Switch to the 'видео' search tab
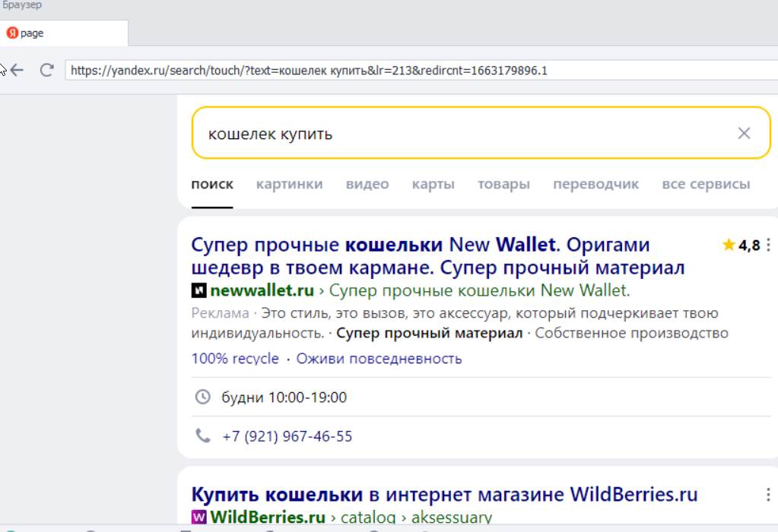Image resolution: width=778 pixels, height=532 pixels. click(x=367, y=184)
